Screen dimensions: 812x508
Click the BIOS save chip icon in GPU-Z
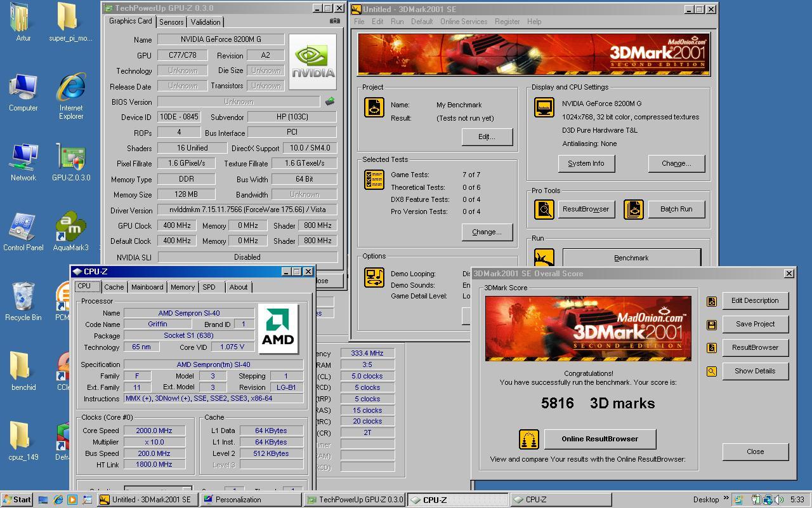(330, 101)
